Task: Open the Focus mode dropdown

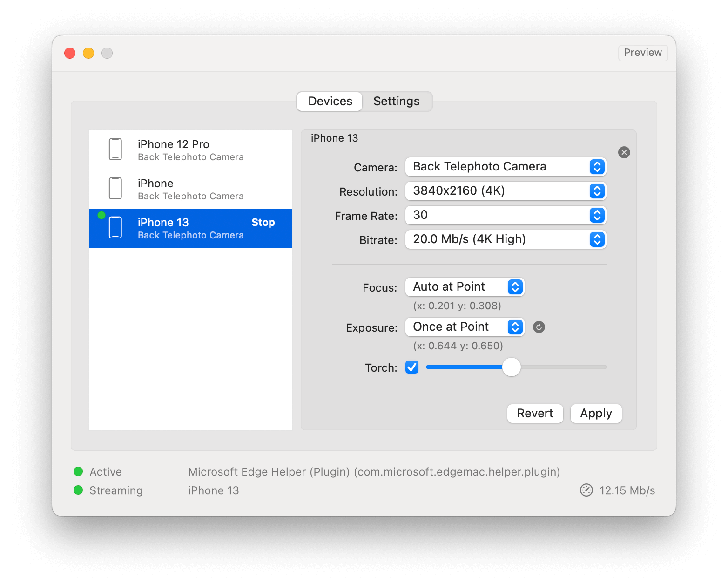Action: click(465, 287)
